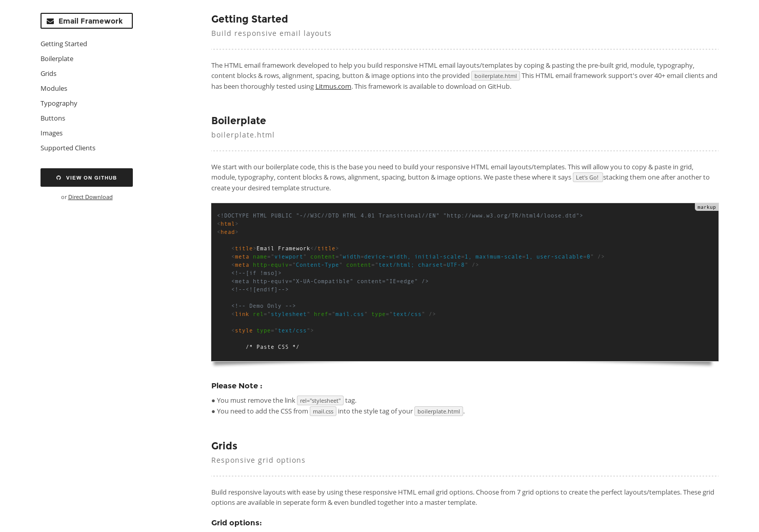Click the GitHub octocat icon on the button
This screenshot has height=532, width=759.
pyautogui.click(x=58, y=177)
